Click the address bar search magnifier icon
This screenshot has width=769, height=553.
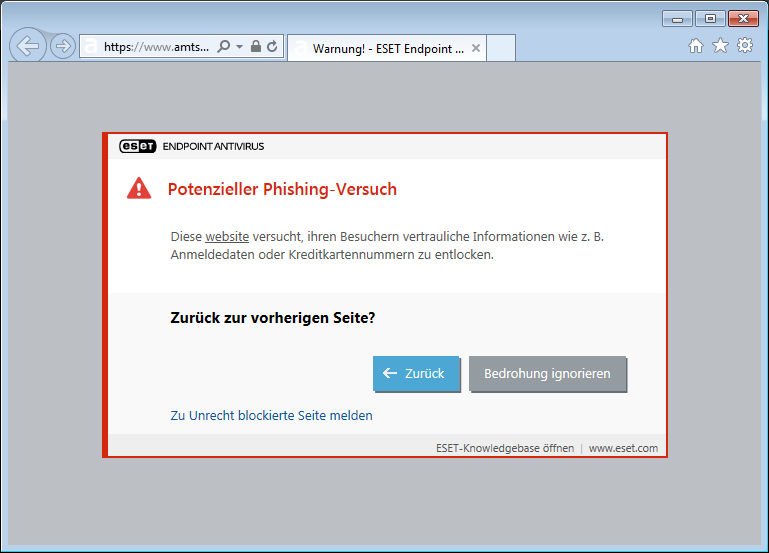[x=224, y=47]
